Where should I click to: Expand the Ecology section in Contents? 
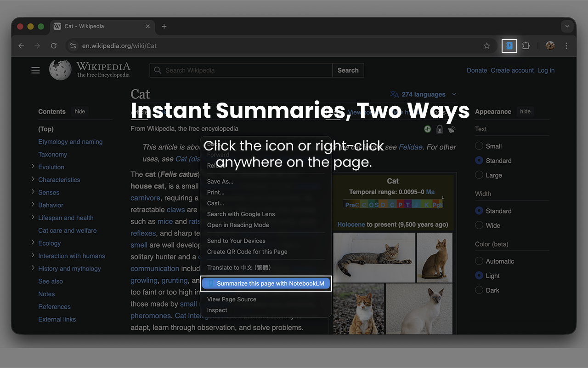click(33, 243)
